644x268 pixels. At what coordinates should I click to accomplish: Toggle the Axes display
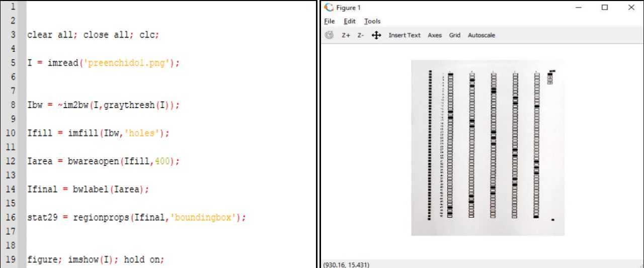pos(435,35)
